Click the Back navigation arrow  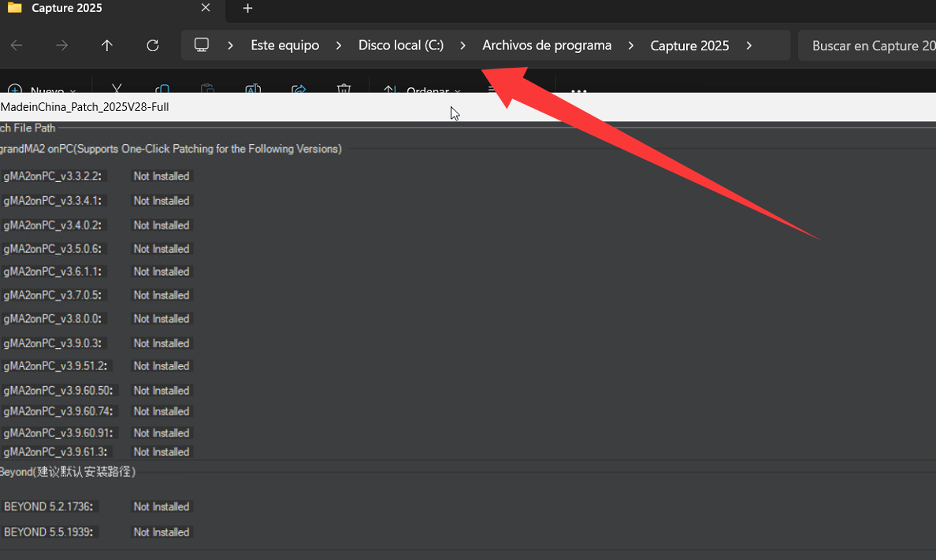point(17,46)
